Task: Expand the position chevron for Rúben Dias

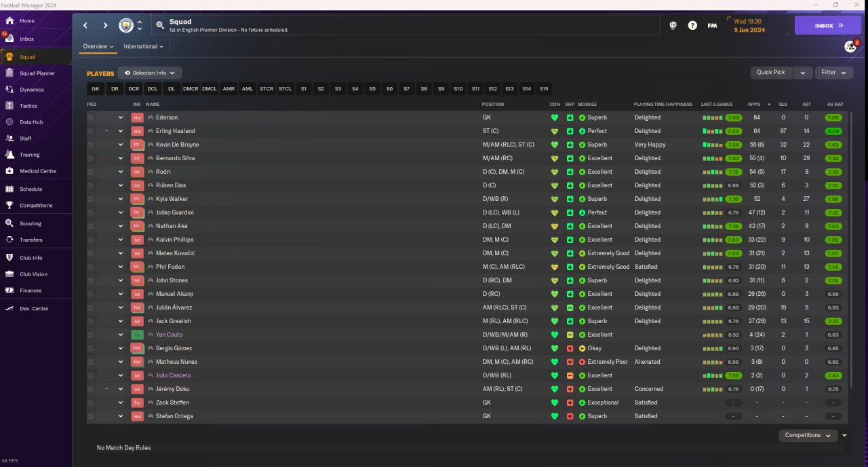Action: (x=121, y=185)
